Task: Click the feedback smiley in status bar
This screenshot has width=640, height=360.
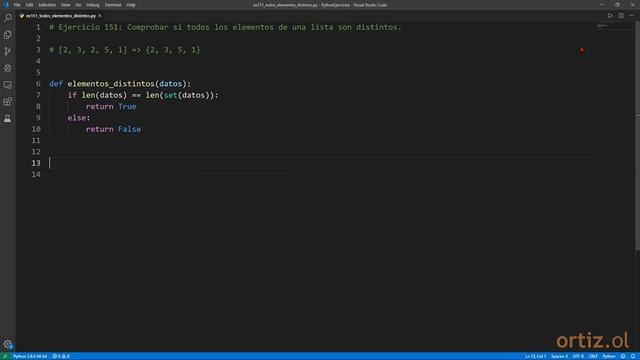Action: click(x=623, y=356)
